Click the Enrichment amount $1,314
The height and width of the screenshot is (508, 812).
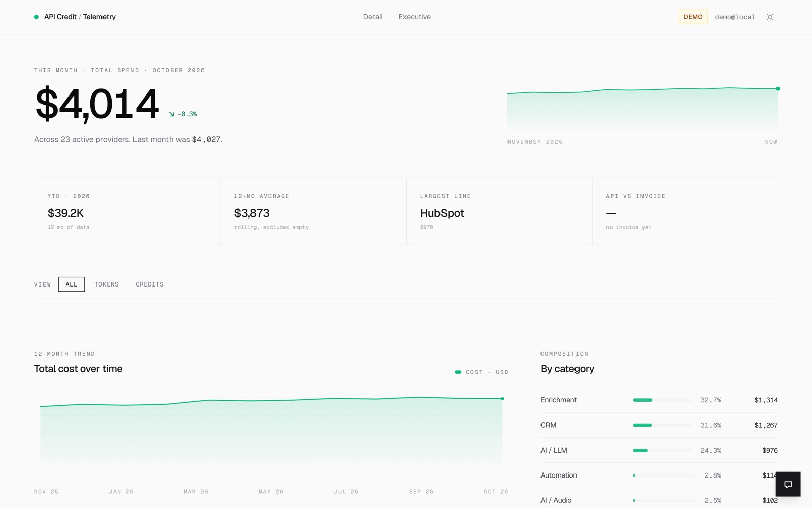[x=766, y=400]
